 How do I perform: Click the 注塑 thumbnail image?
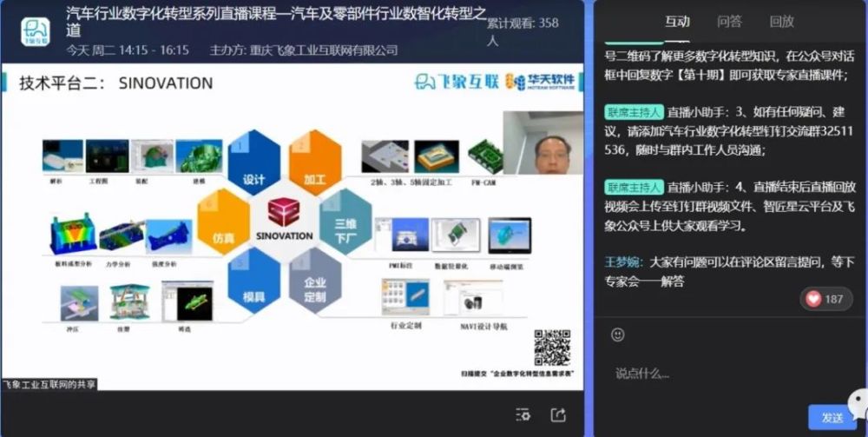click(x=129, y=301)
